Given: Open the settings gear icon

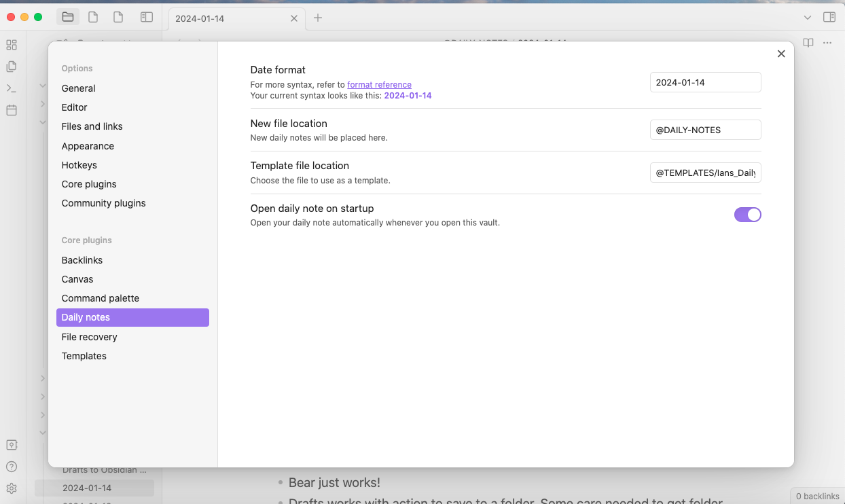Looking at the screenshot, I should [x=12, y=488].
